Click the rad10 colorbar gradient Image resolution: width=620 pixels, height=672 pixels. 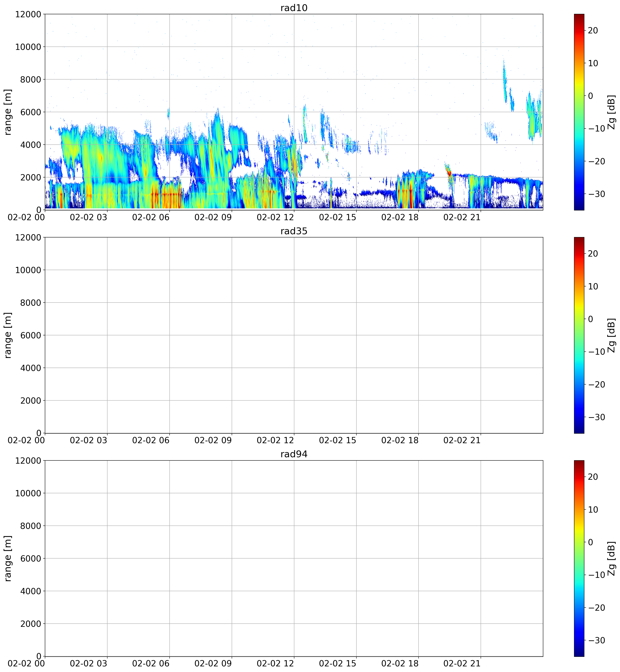[x=579, y=112]
